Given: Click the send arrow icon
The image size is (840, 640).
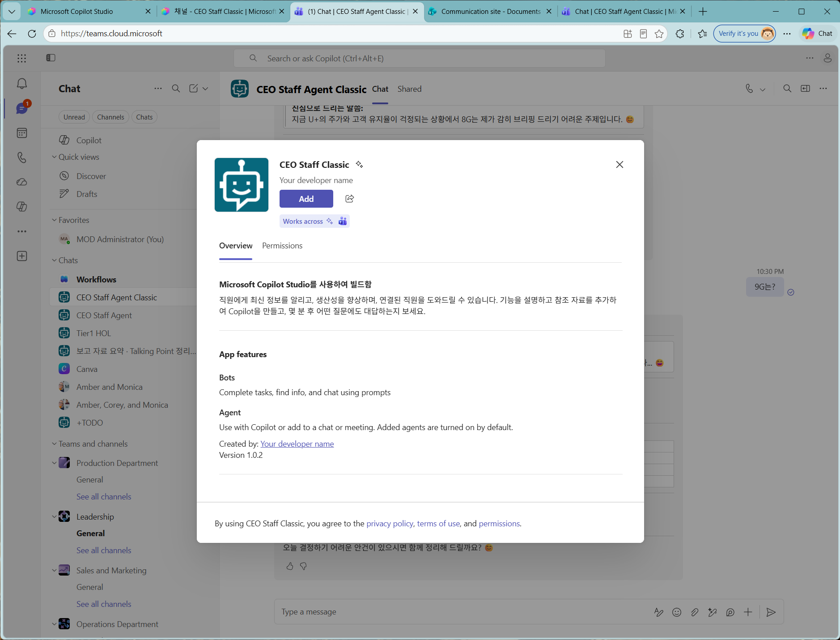Looking at the screenshot, I should click(771, 612).
